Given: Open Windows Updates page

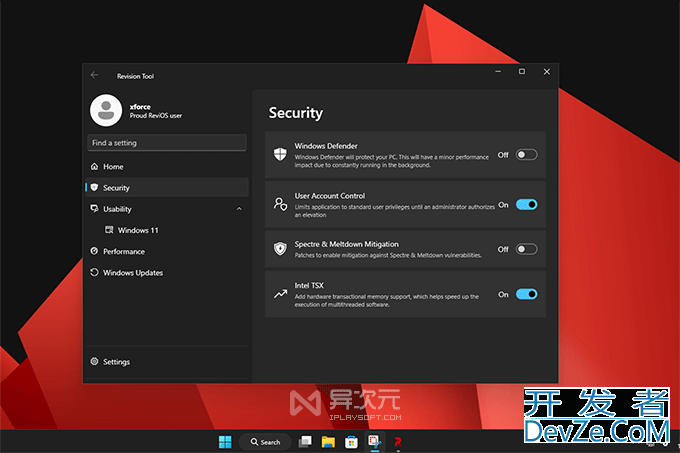Looking at the screenshot, I should 167,273.
